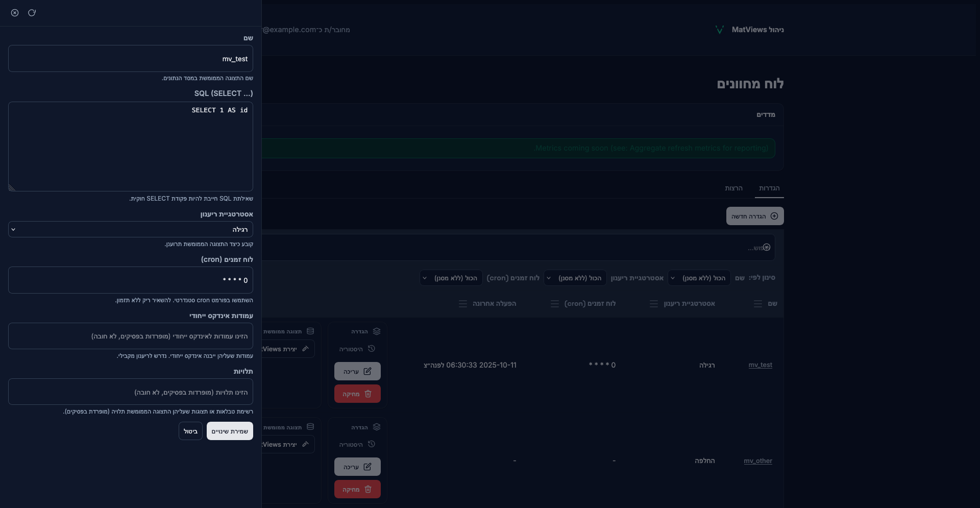This screenshot has height=508, width=980.
Task: Open the mv_other link in table
Action: pyautogui.click(x=757, y=461)
